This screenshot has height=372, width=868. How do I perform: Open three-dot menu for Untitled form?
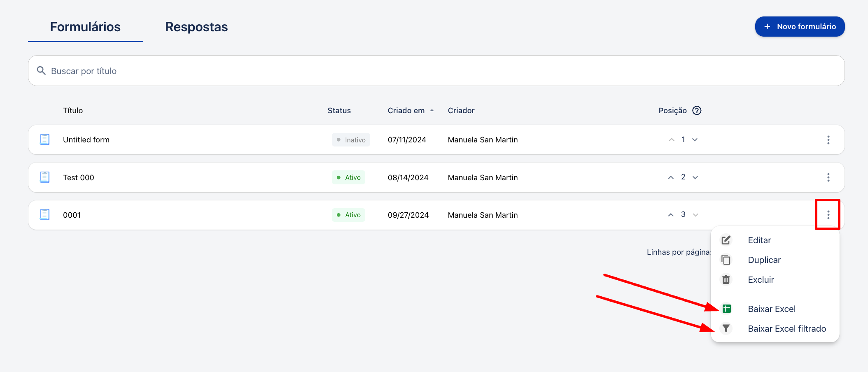click(828, 140)
